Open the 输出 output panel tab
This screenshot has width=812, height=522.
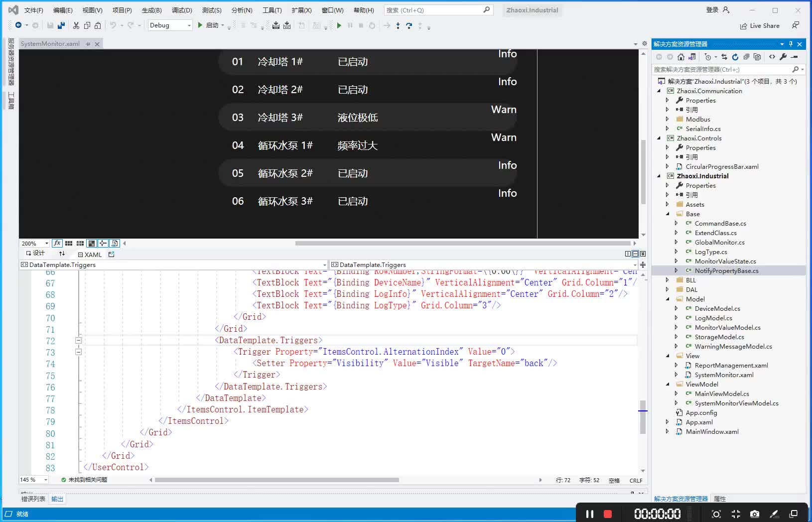coord(57,499)
